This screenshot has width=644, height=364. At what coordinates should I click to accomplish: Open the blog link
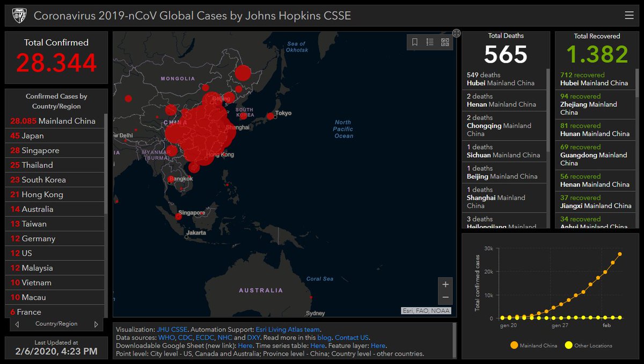(x=324, y=338)
